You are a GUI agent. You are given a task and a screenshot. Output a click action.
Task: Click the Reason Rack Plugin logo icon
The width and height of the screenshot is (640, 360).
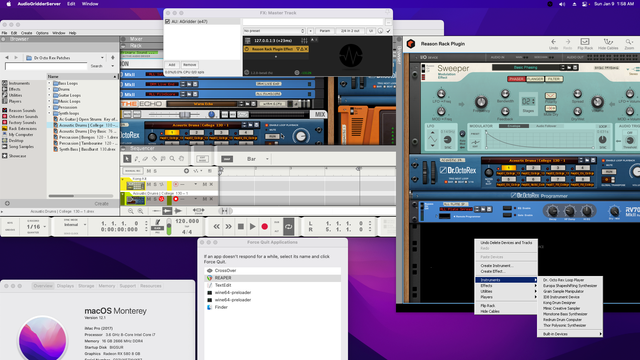pos(411,44)
